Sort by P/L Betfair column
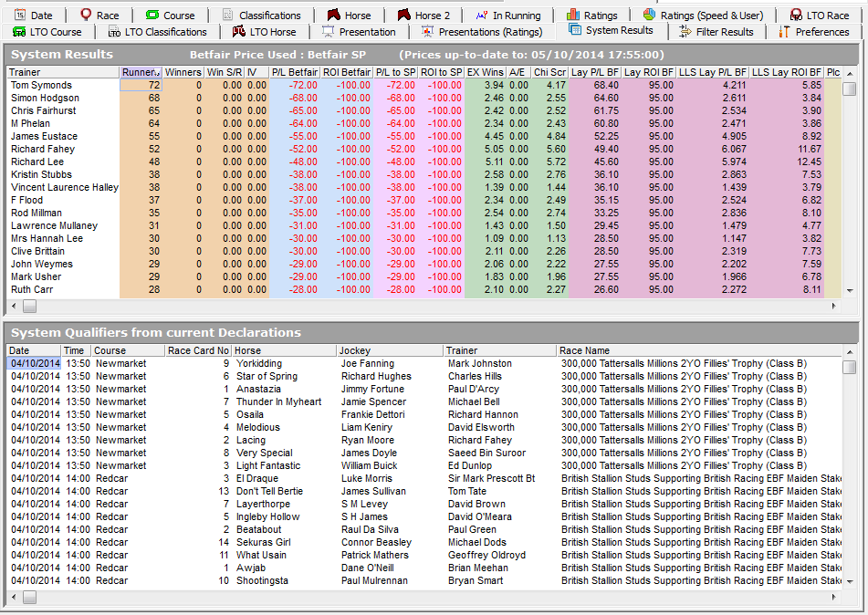The width and height of the screenshot is (868, 615). click(x=295, y=72)
